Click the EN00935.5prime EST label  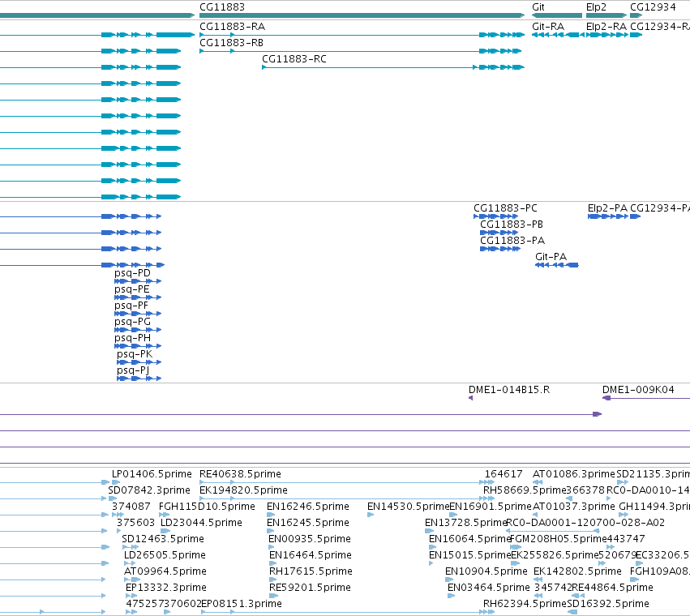[x=310, y=540]
